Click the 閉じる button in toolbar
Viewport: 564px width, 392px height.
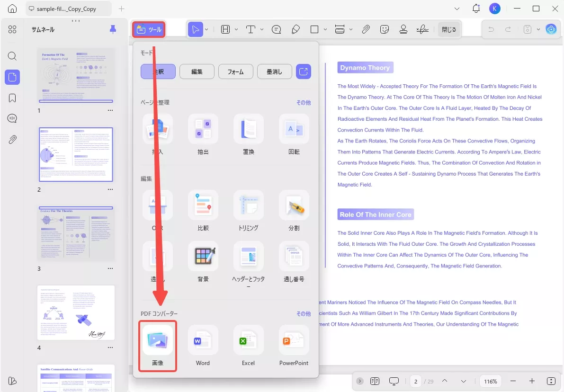pos(449,29)
